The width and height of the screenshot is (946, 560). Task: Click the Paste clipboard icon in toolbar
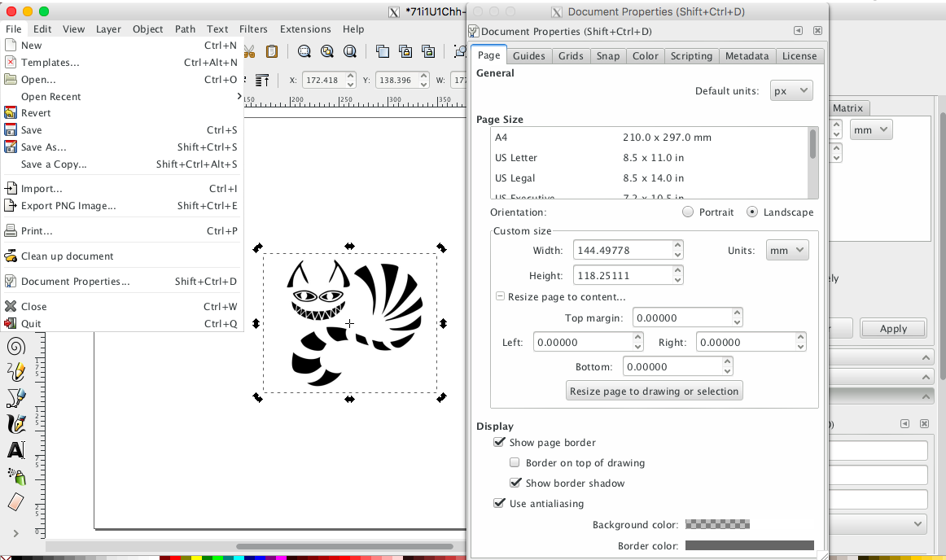point(272,52)
